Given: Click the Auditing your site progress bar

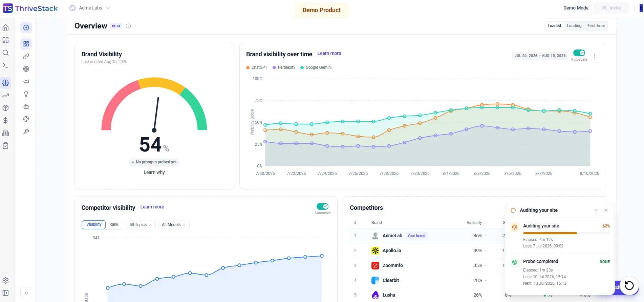Looking at the screenshot, I should (x=566, y=233).
